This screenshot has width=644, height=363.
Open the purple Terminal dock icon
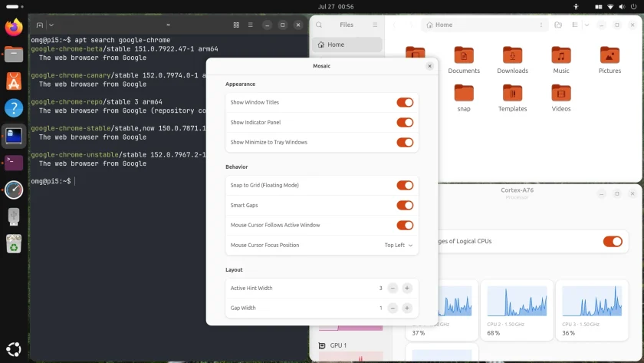coord(14,163)
